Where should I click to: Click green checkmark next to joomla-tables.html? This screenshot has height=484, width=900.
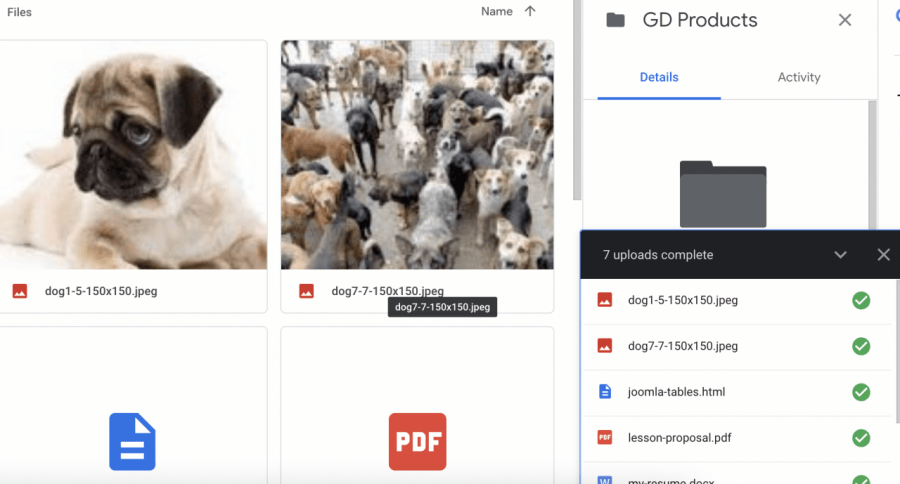[860, 392]
